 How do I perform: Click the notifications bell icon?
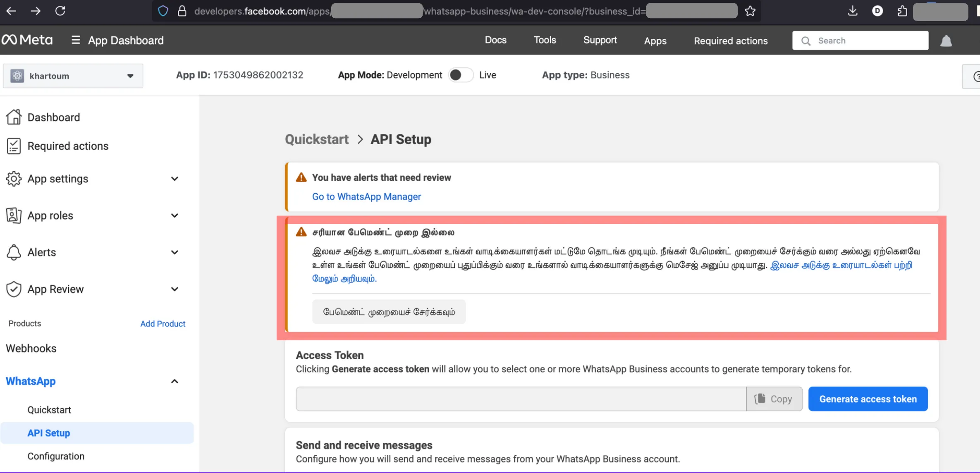click(x=946, y=41)
